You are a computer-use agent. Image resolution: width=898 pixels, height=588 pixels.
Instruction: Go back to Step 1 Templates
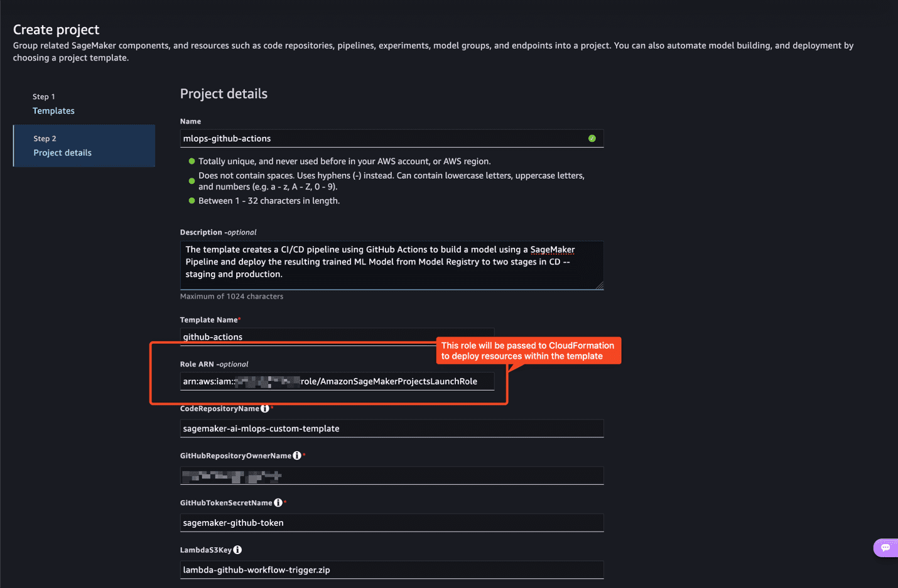tap(53, 110)
